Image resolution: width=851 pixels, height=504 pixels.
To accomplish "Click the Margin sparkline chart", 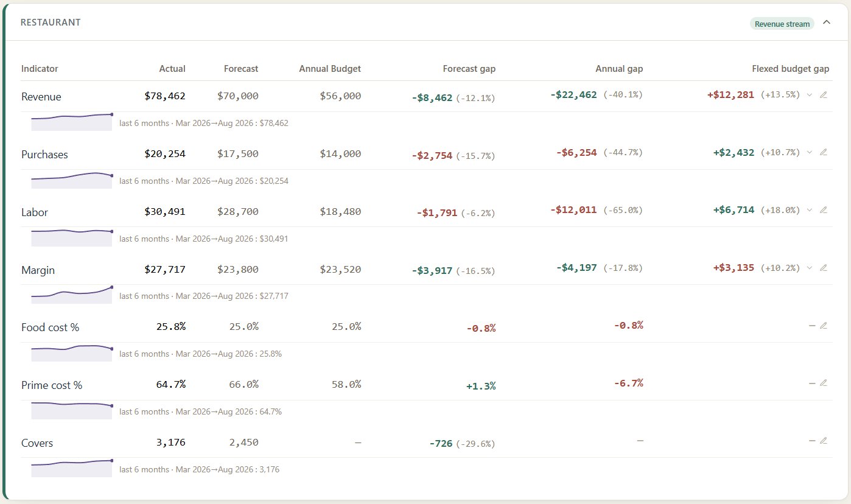I will tap(72, 295).
